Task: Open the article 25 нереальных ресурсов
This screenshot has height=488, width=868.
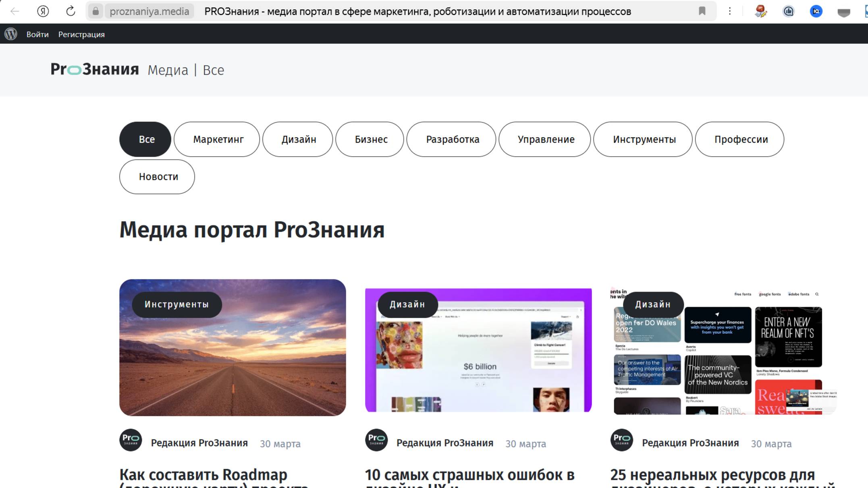Action: tap(722, 478)
